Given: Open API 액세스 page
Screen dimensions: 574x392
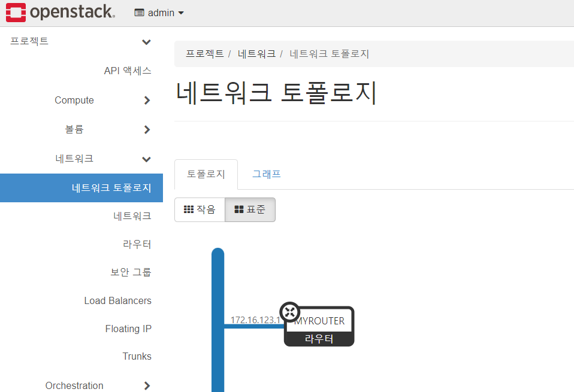Looking at the screenshot, I should tap(128, 71).
